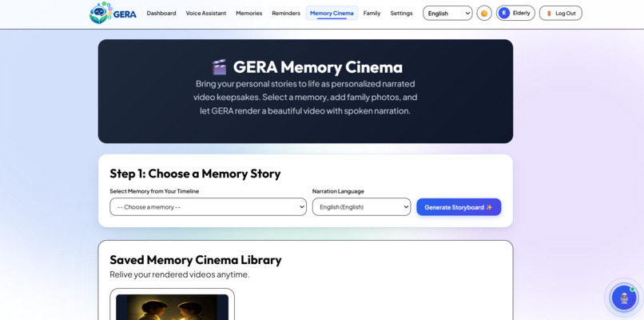Viewport: 644px width, 320px height.
Task: Click the GERA Memory Cinema heading
Action: [307, 67]
